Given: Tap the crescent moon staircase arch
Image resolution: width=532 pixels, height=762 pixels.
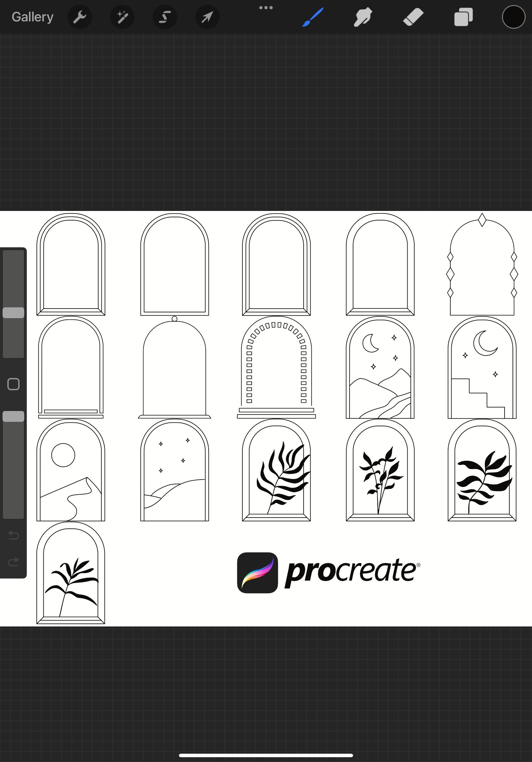Looking at the screenshot, I should click(482, 367).
